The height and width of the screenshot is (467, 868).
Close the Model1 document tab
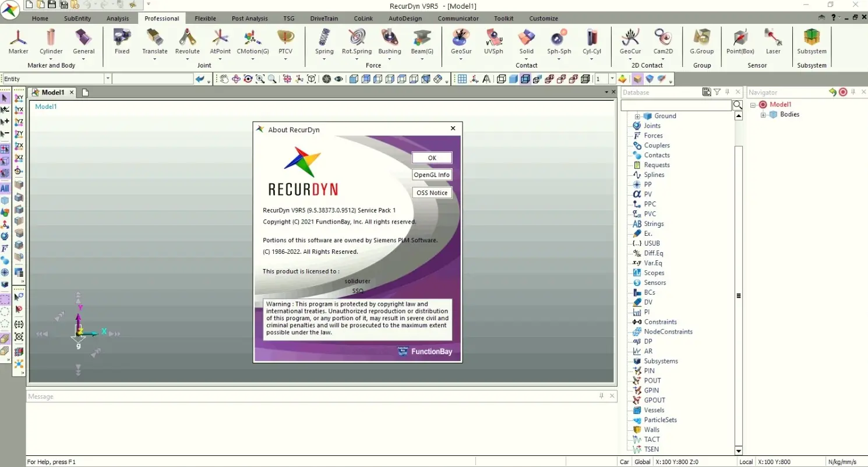pos(72,93)
